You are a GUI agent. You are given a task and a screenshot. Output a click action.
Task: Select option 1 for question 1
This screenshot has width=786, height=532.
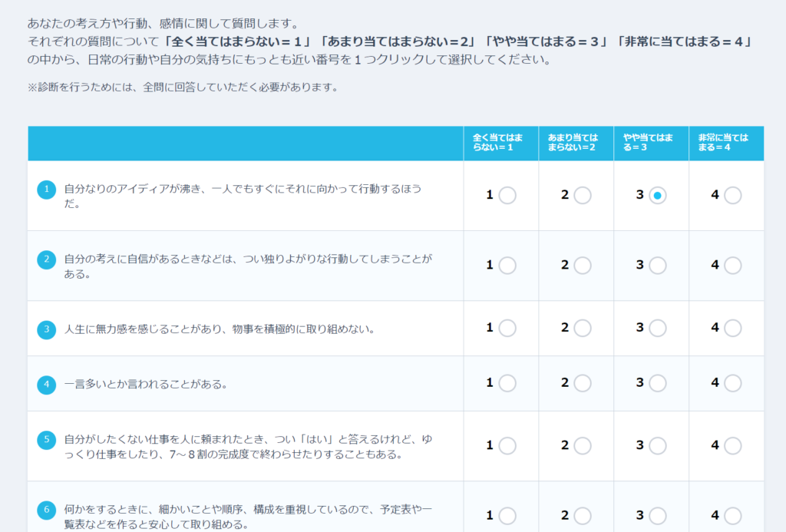(507, 196)
